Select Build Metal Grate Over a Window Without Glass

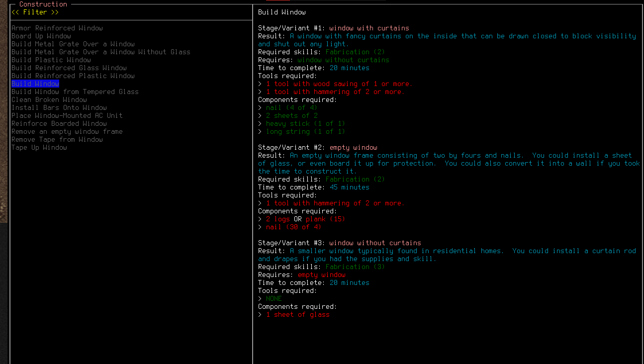pos(101,52)
